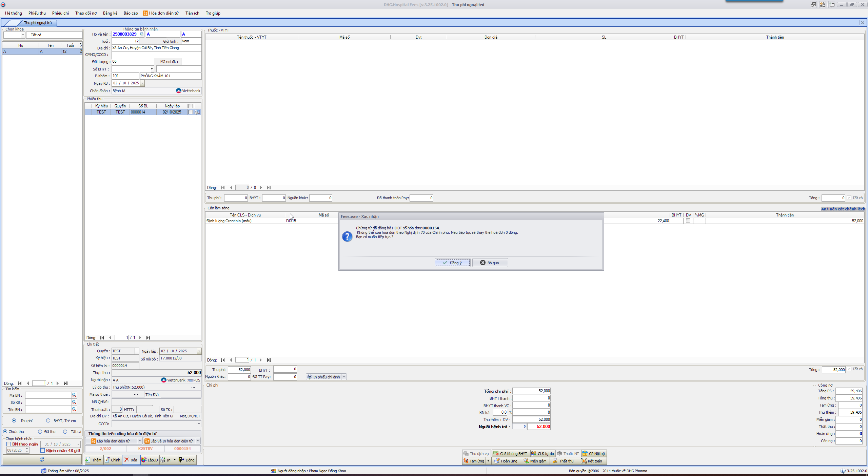The height and width of the screenshot is (476, 868).
Task: Click the LậpLD button
Action: [x=150, y=460]
